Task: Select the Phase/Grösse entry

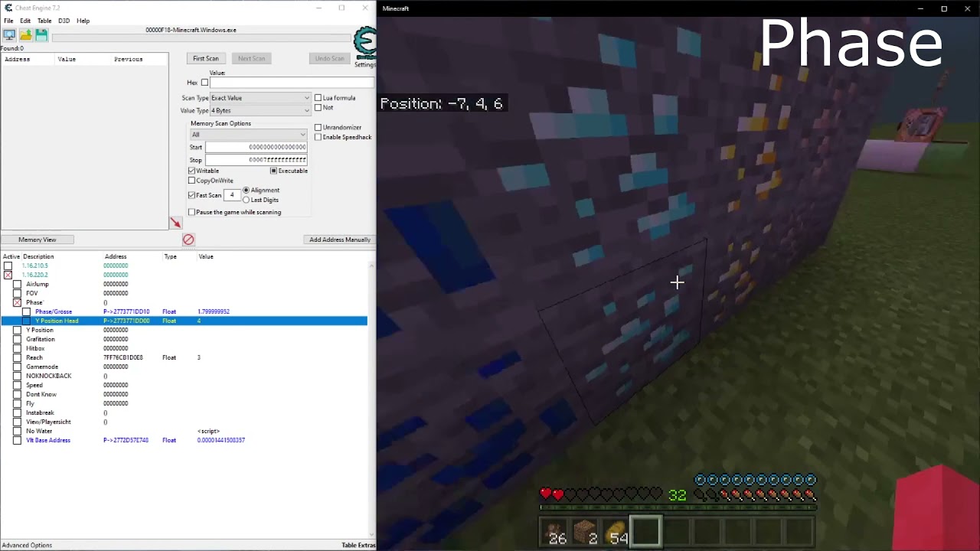Action: (184, 311)
